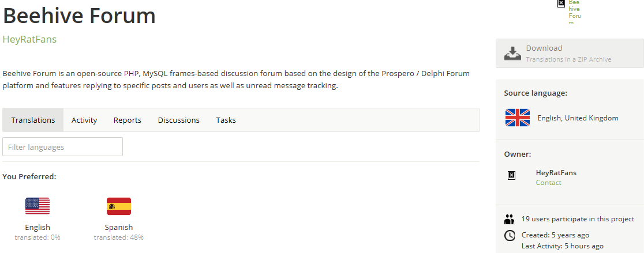Screen dimensions: 644x253
Task: Click the Contact link for the owner
Action: [548, 183]
